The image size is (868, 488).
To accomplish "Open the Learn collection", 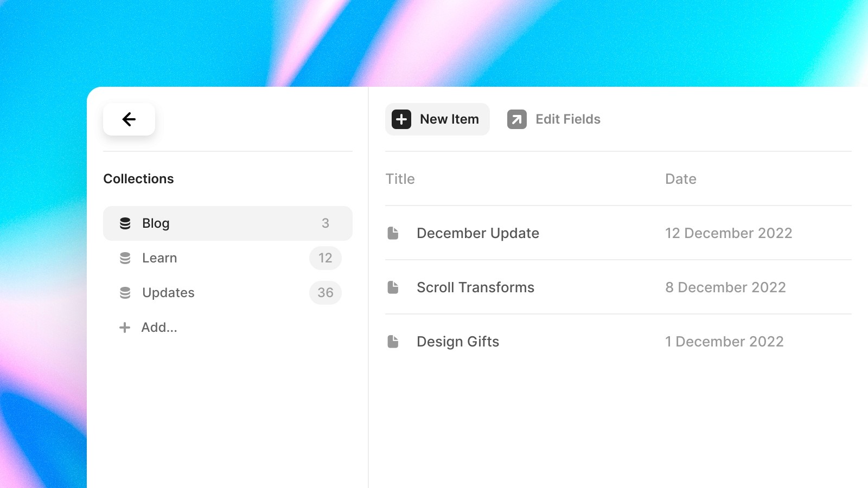I will [159, 258].
